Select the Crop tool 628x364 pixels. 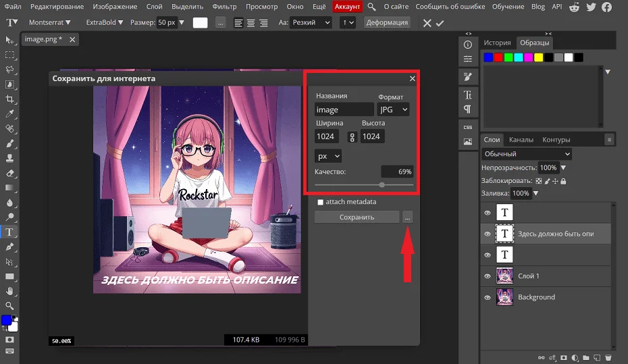click(10, 99)
